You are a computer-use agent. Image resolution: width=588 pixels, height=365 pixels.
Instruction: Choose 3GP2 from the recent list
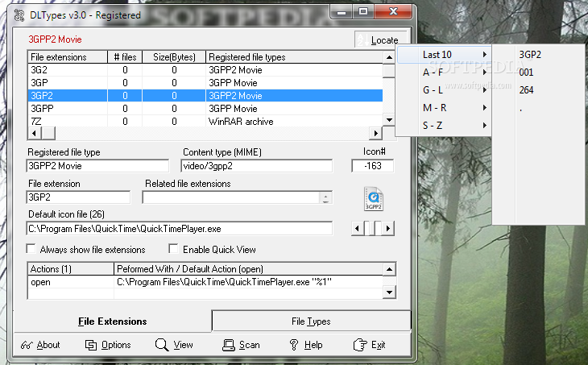[538, 55]
